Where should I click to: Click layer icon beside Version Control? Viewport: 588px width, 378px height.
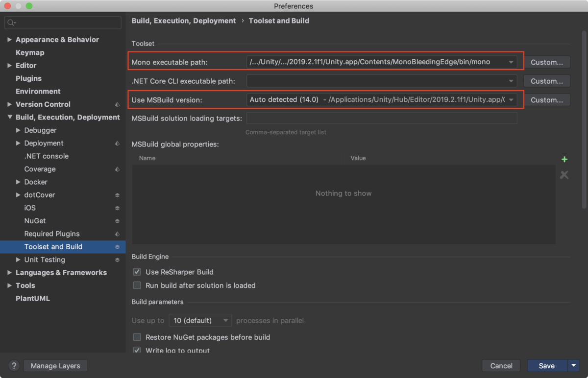point(117,104)
